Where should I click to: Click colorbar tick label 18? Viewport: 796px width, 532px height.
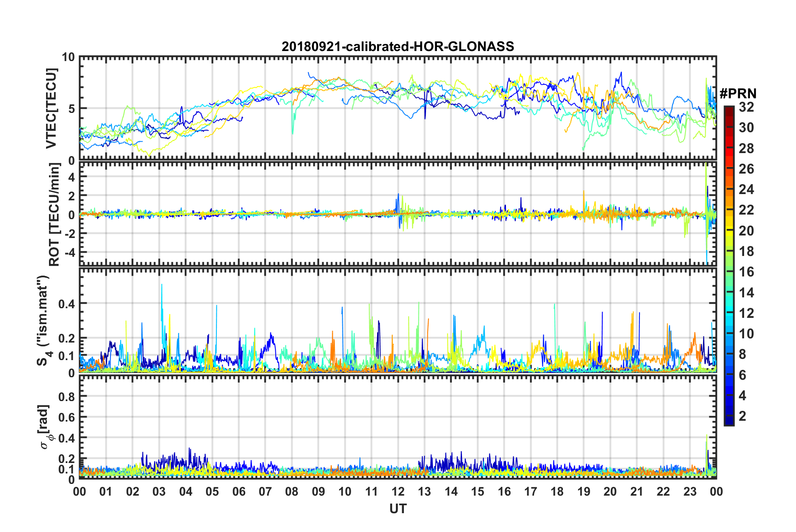pyautogui.click(x=746, y=251)
